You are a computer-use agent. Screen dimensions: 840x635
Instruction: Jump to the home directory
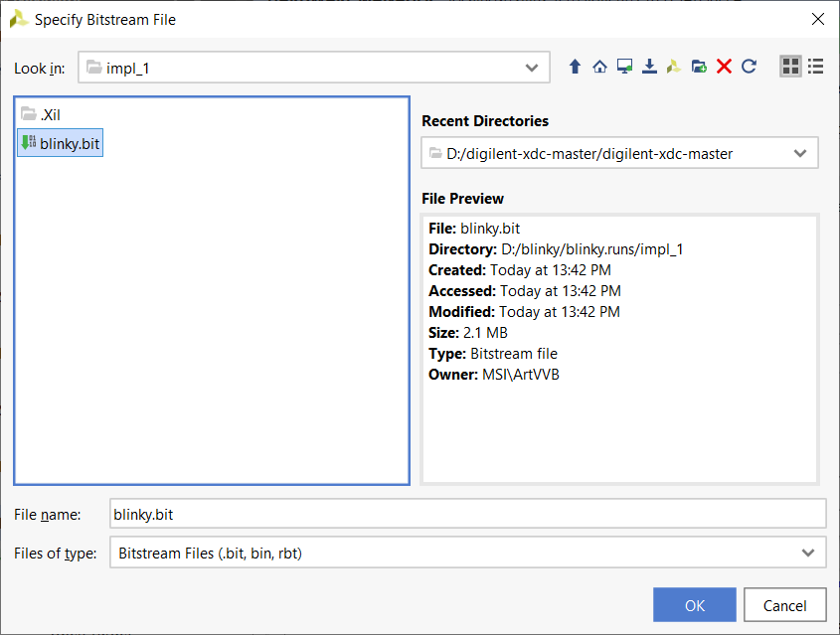[599, 67]
